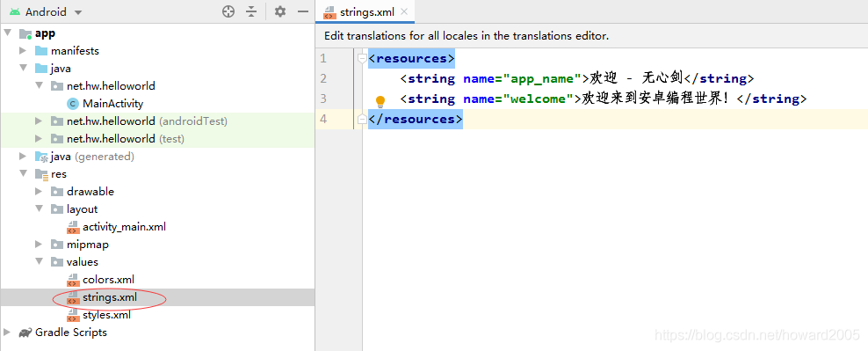The image size is (868, 351).
Task: Click the layout folder icon
Action: coord(57,209)
